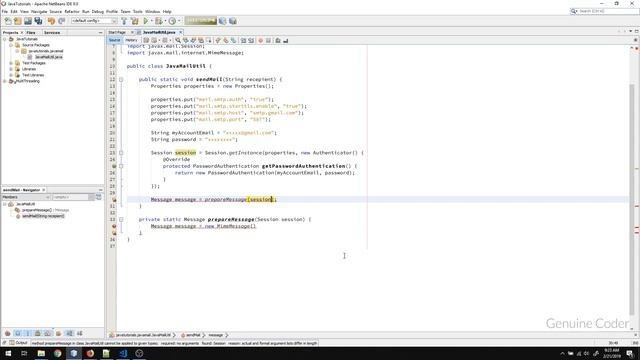Viewport: 640px width, 360px height.
Task: Open the Debug menu
Action: (x=98, y=11)
